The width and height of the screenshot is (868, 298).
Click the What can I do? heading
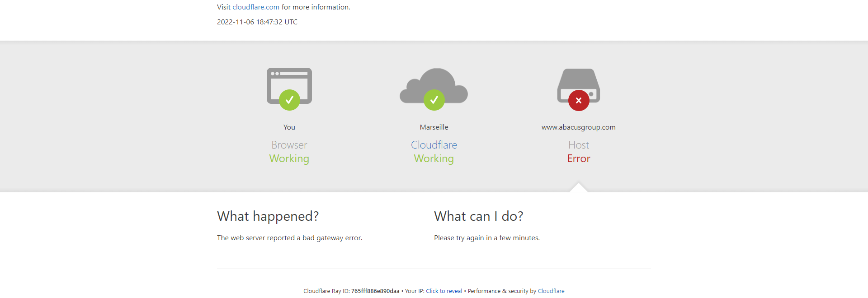click(x=479, y=216)
